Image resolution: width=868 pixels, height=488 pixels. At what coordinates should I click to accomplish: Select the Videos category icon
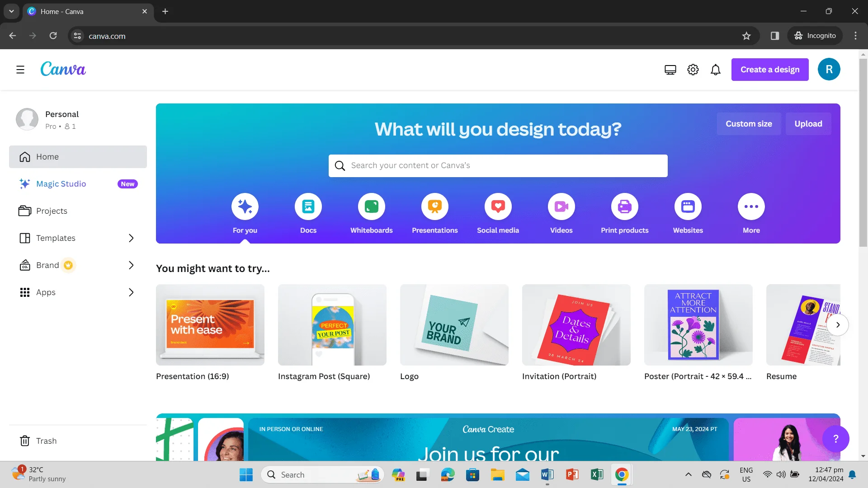(x=561, y=206)
